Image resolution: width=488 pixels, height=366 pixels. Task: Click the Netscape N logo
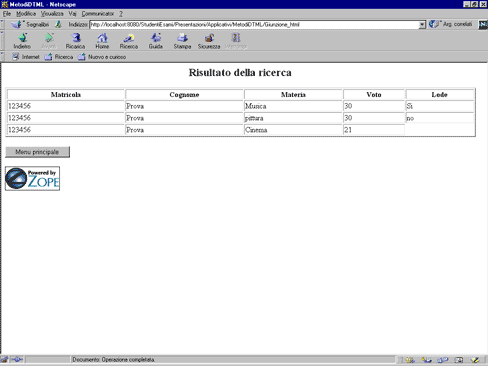483,25
